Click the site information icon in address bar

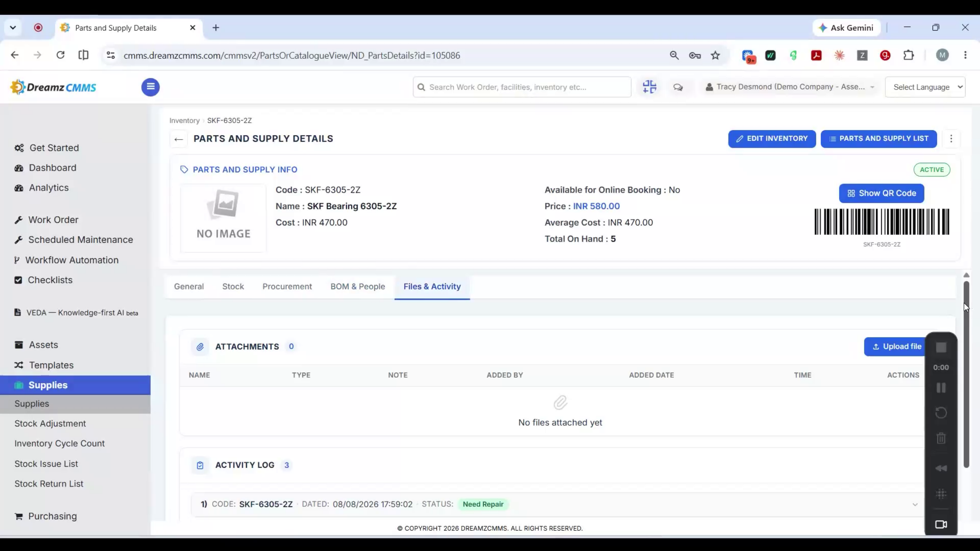pyautogui.click(x=111, y=56)
